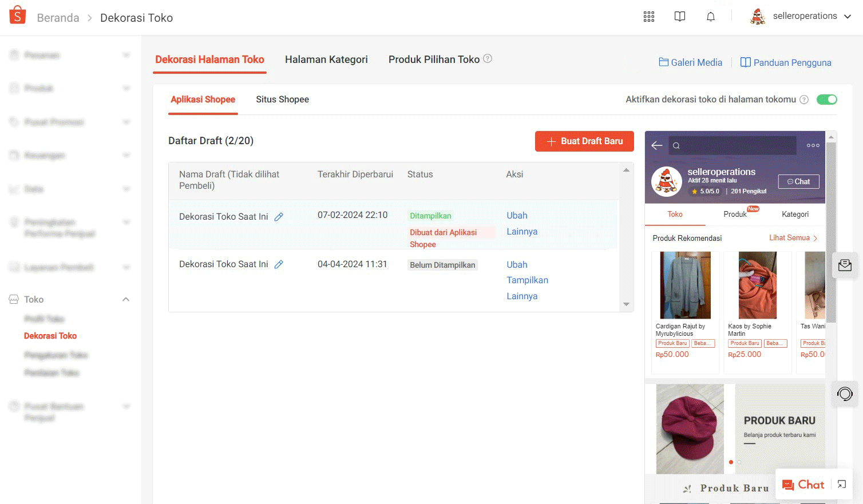Switch to Halaman Kategori tab

tap(326, 59)
